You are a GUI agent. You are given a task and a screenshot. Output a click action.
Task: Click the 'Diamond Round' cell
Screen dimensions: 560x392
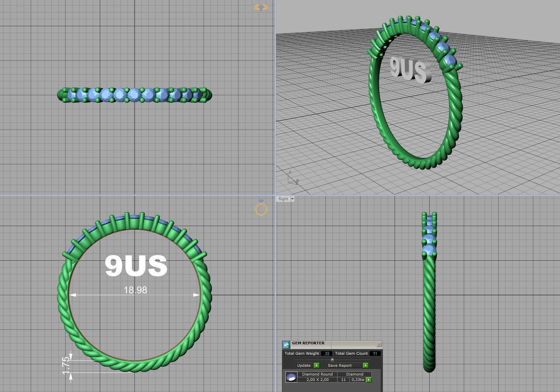[317, 374]
